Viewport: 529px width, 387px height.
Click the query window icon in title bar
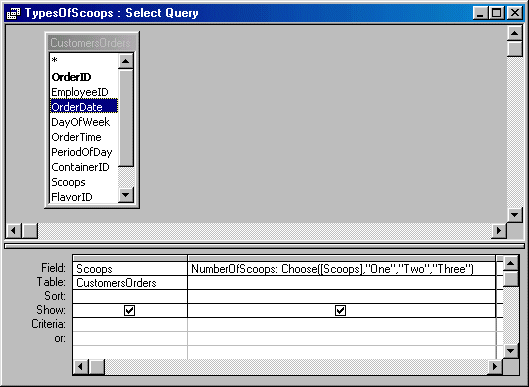point(13,13)
